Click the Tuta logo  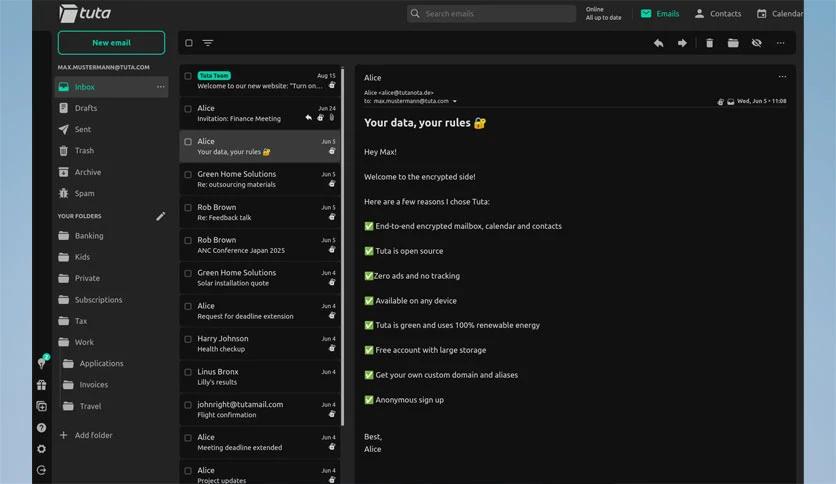[x=85, y=13]
